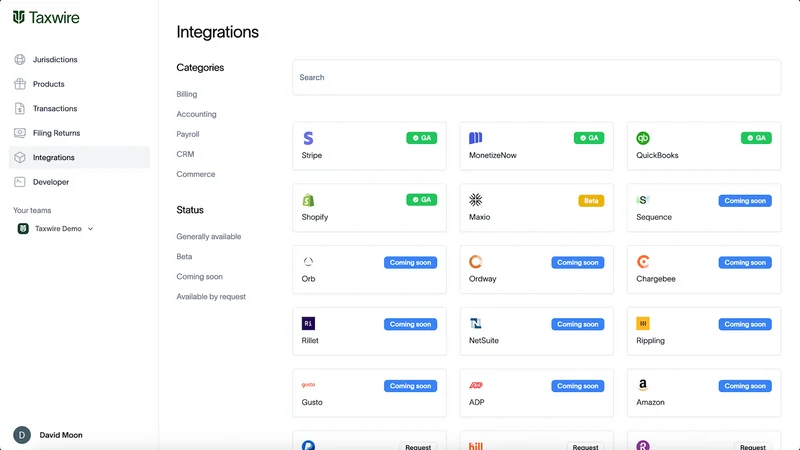
Task: Click the Transactions document icon
Action: 20,109
